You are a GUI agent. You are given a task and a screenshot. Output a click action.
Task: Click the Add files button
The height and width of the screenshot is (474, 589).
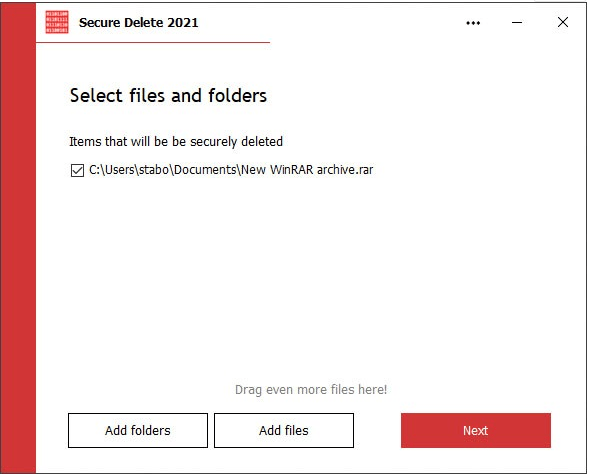click(x=284, y=430)
